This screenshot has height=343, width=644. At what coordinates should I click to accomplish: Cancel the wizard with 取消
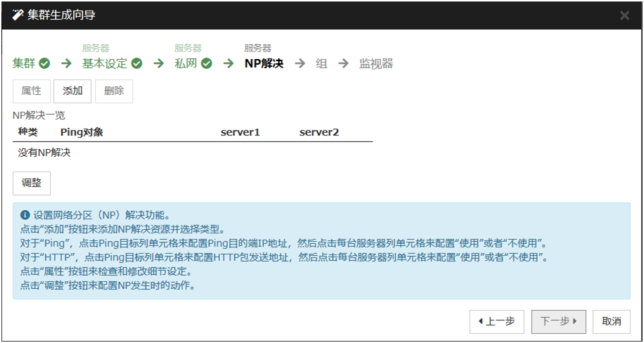(612, 322)
